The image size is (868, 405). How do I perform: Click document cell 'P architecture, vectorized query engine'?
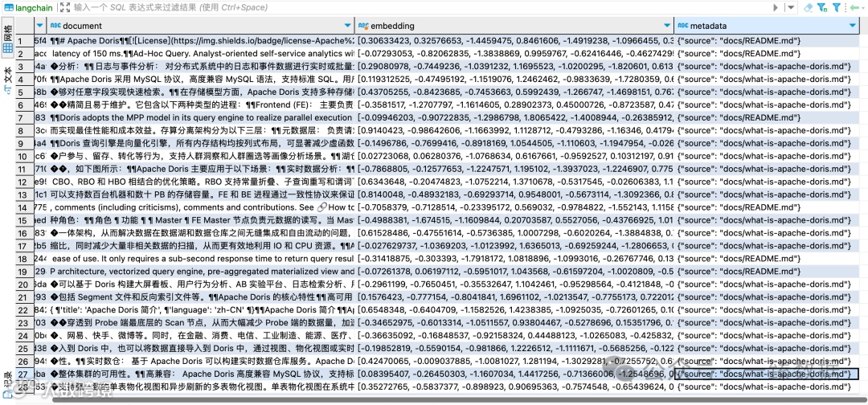pyautogui.click(x=200, y=272)
